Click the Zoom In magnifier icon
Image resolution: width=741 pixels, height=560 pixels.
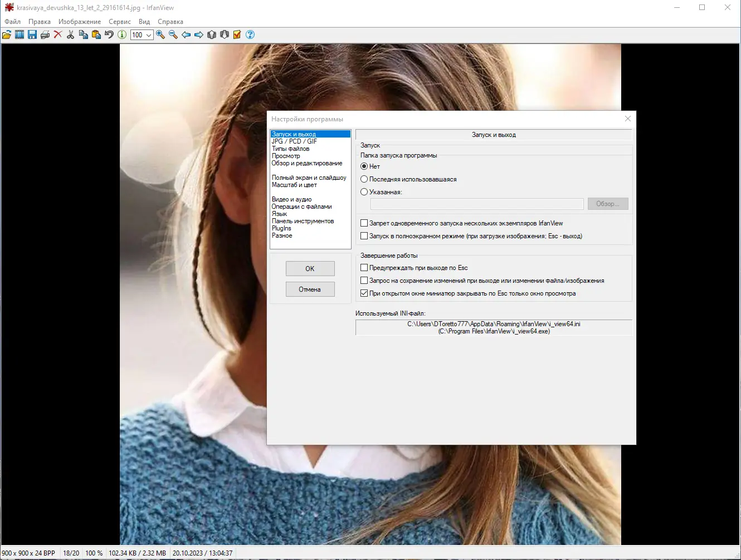160,35
